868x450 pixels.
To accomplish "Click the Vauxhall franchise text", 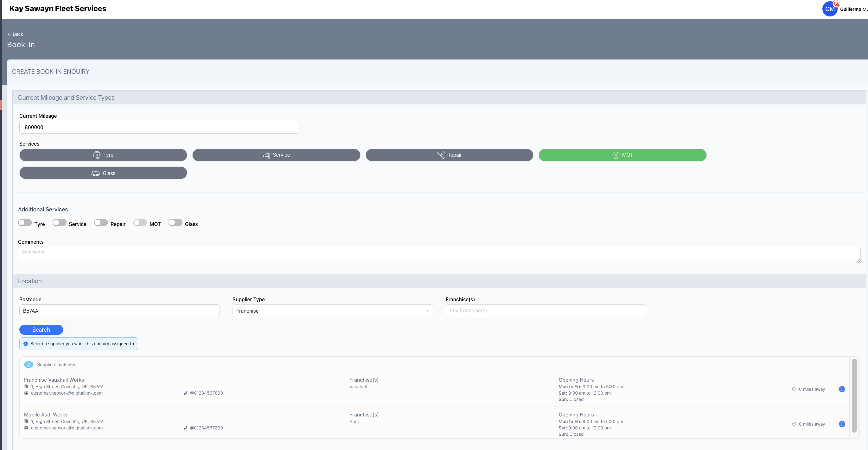I will click(358, 387).
